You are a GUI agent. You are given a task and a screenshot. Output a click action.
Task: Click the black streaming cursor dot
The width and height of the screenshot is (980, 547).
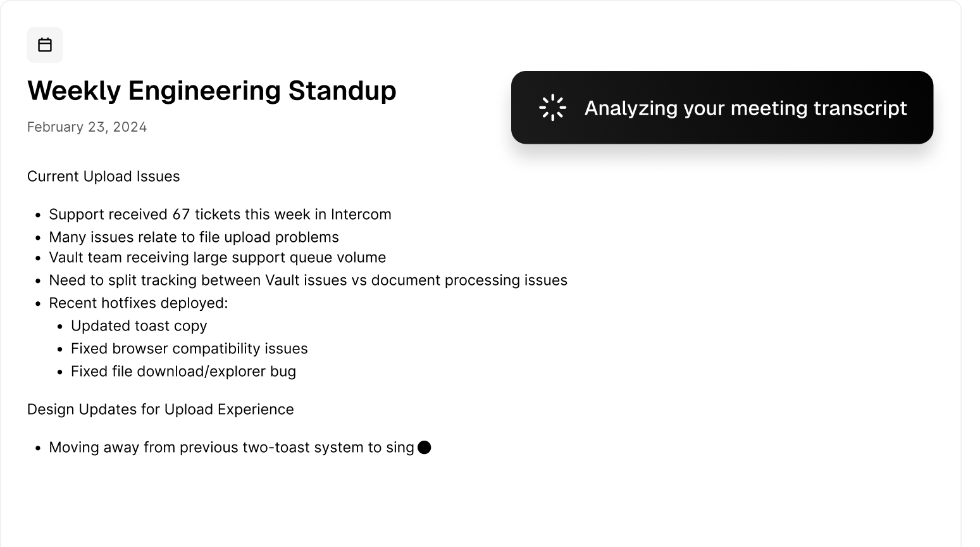pyautogui.click(x=425, y=448)
